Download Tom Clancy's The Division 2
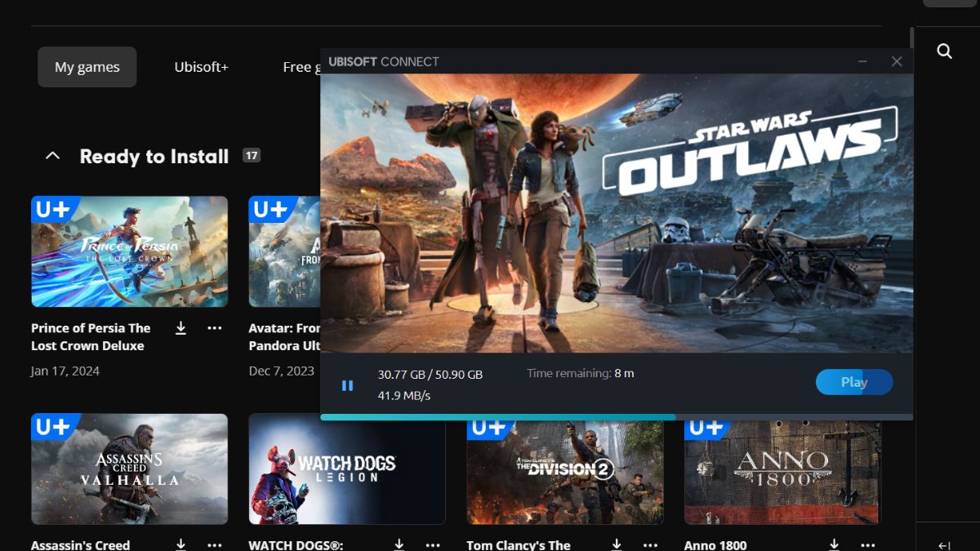980x551 pixels. point(617,544)
